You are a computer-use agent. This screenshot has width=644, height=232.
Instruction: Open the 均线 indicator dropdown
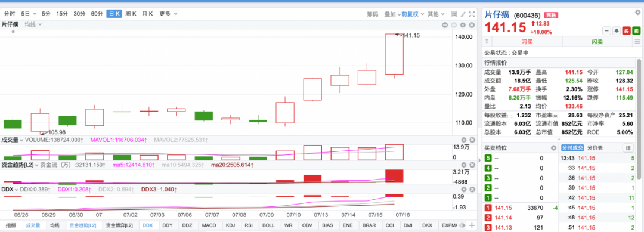(x=33, y=24)
